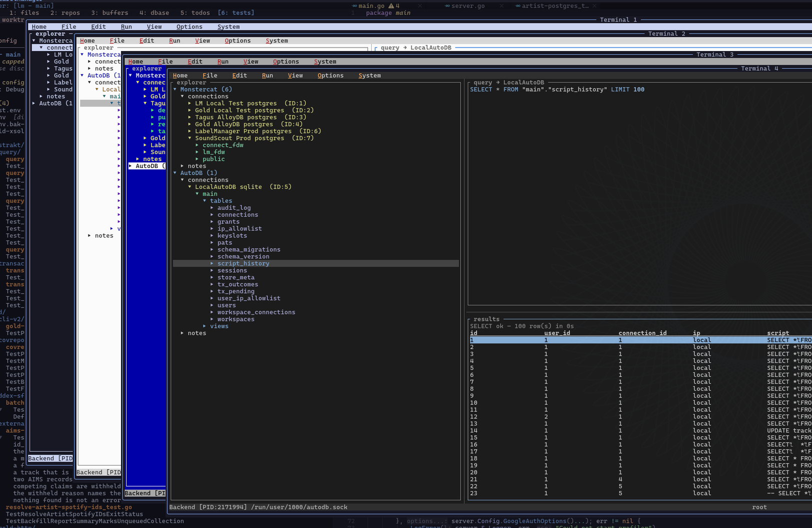Viewport: 812px width, 528px height.
Task: Select the keyslots table
Action: (x=232, y=236)
